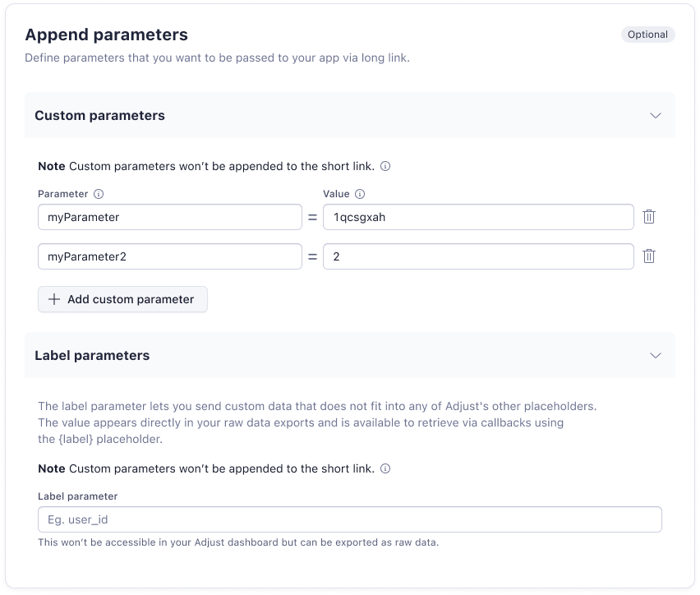Focus the myParameter2 name field
The height and width of the screenshot is (595, 700).
(x=169, y=256)
